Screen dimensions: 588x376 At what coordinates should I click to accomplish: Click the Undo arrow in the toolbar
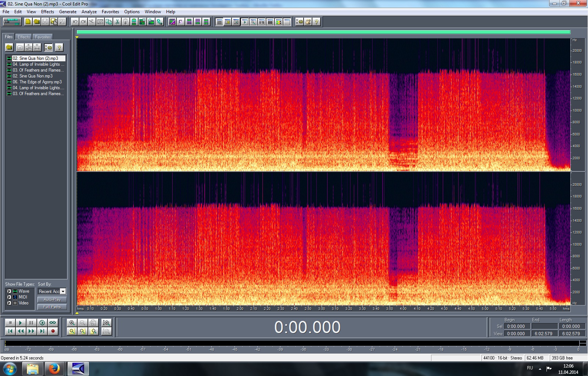(75, 22)
